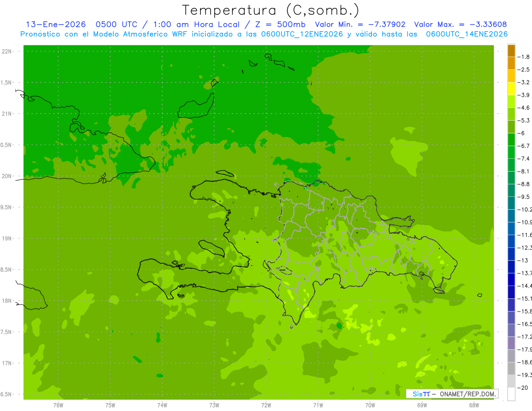Click the 22N latitude axis label

pos(7,51)
